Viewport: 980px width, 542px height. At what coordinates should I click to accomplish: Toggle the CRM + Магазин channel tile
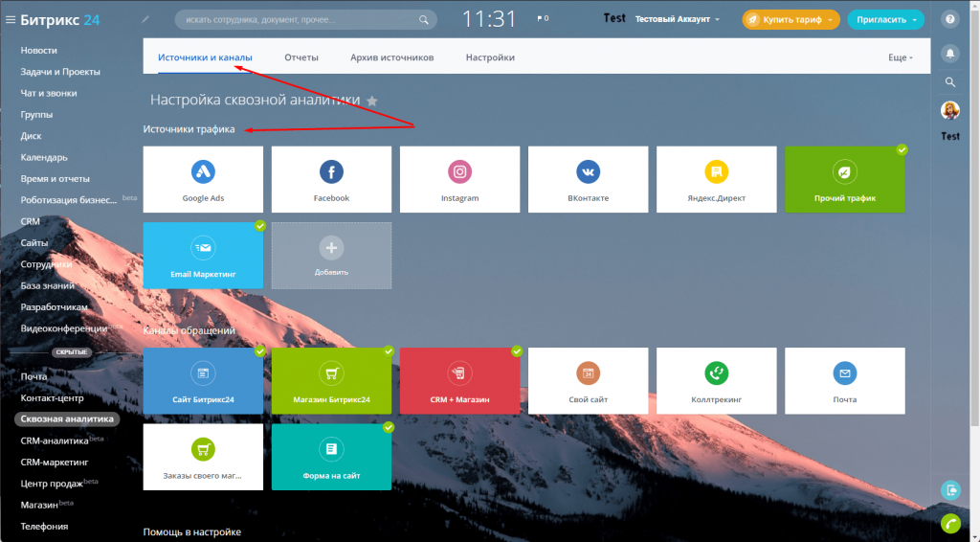pyautogui.click(x=459, y=380)
